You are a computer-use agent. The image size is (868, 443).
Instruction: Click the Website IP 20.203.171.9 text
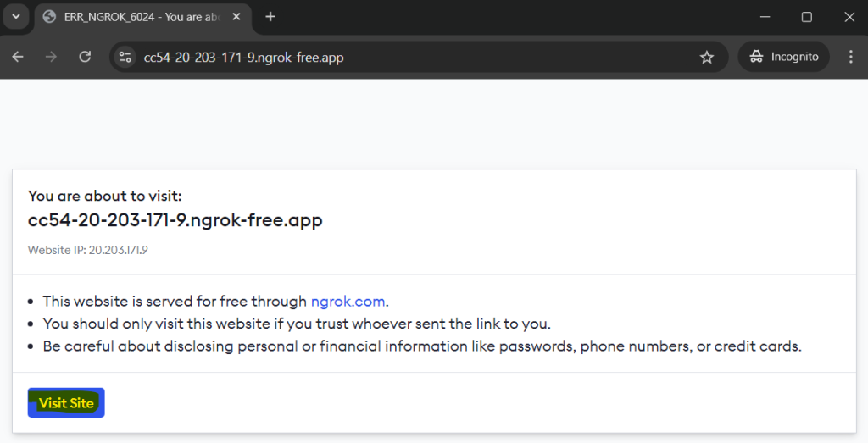[88, 250]
